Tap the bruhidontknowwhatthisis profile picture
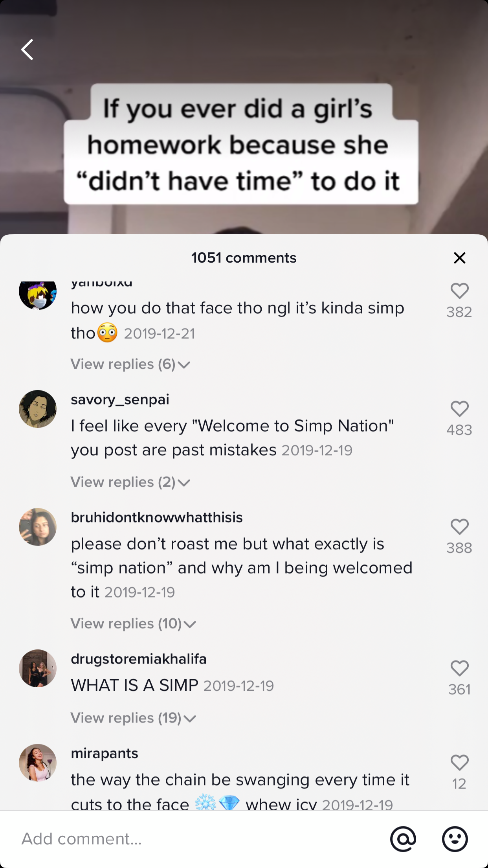Viewport: 488px width, 868px height. 38,527
